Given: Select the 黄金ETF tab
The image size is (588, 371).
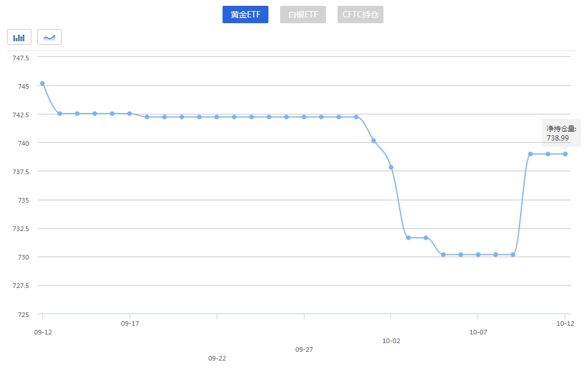Looking at the screenshot, I should tap(245, 15).
